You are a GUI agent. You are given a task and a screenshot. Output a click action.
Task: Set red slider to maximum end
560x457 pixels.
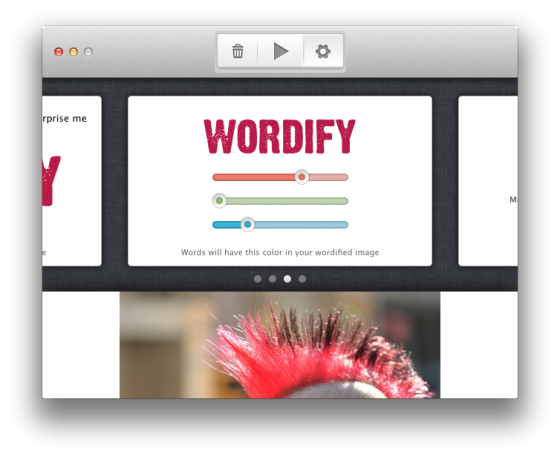coord(346,177)
